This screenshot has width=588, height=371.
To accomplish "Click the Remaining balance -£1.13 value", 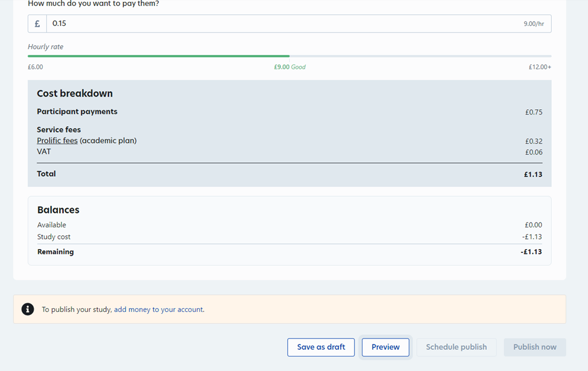I will click(531, 252).
